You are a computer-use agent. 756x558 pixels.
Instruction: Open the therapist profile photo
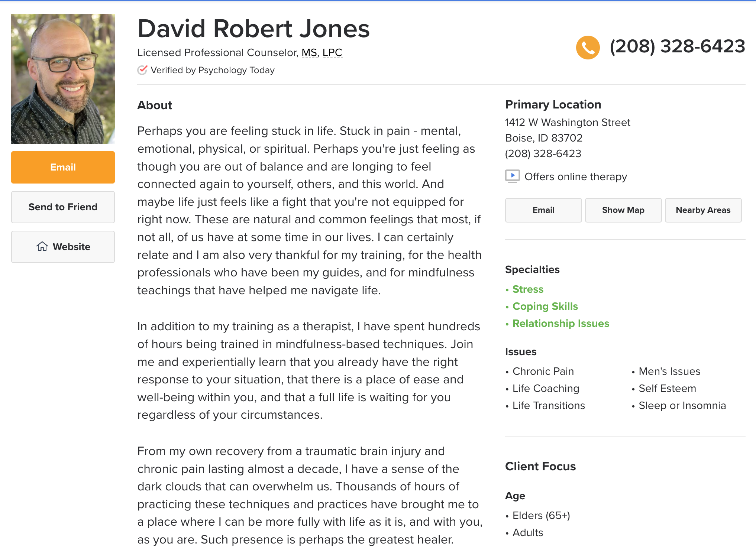(x=63, y=79)
